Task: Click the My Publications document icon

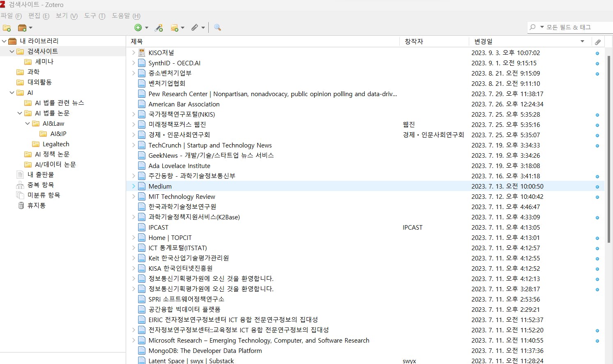Action: (x=20, y=175)
